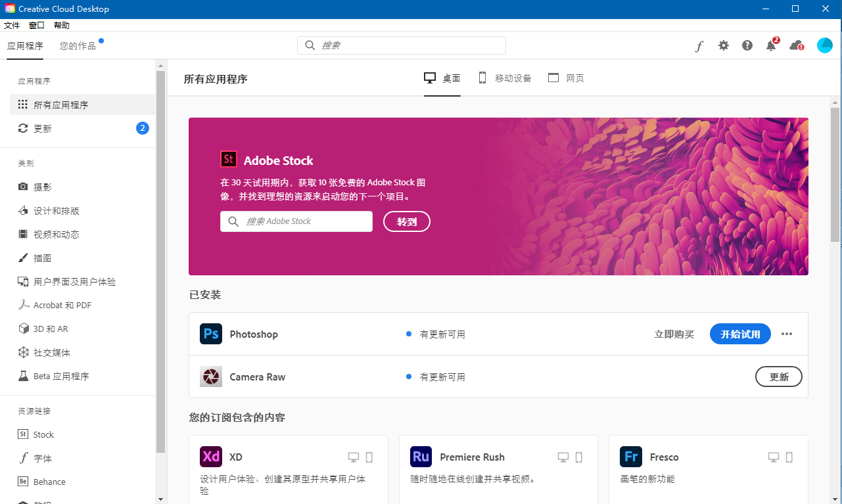Open the fonts icon in top toolbar
The image size is (842, 504).
(x=699, y=46)
